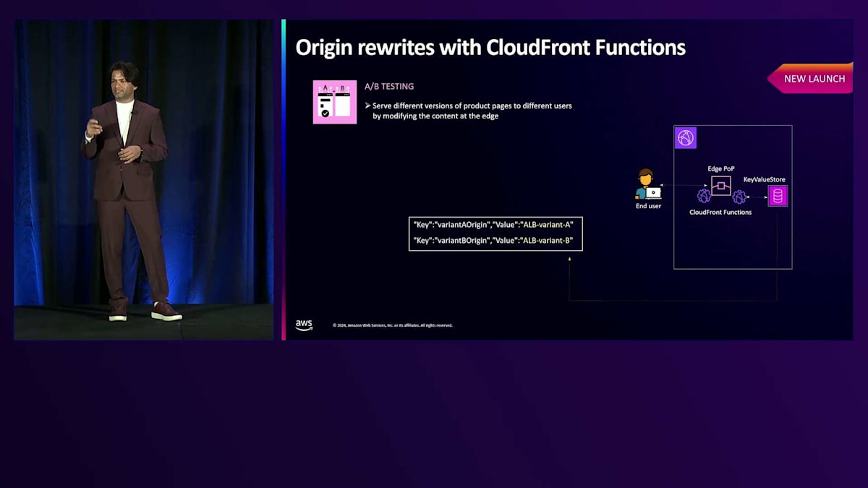This screenshot has height=488, width=868.
Task: Click the 'Serve different versions of product pages' line
Action: 469,106
